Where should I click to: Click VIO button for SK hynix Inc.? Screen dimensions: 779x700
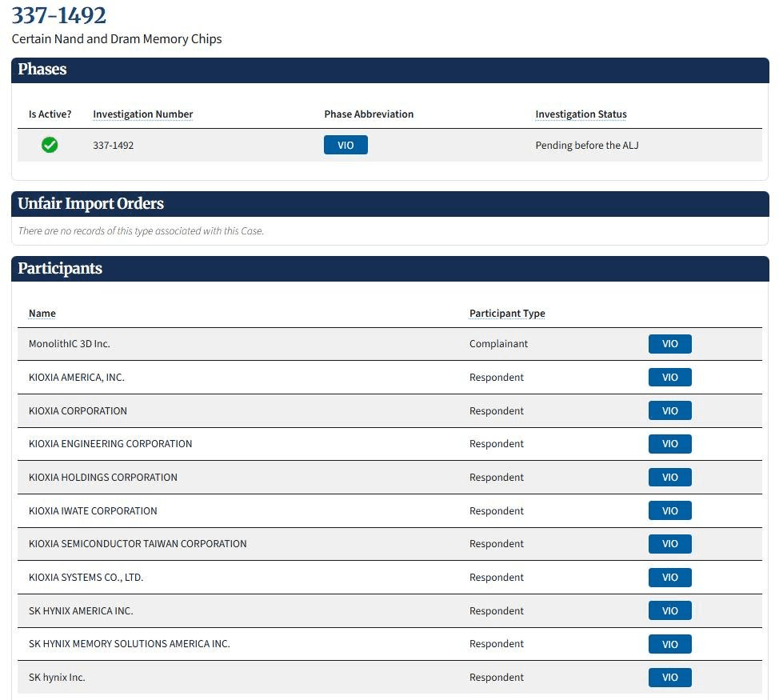pos(669,678)
